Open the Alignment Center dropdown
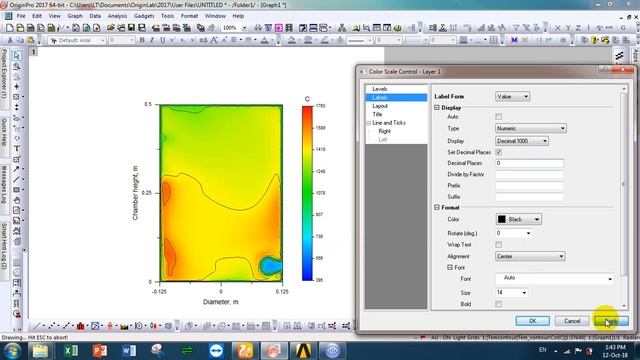The image size is (640, 360). [530, 256]
